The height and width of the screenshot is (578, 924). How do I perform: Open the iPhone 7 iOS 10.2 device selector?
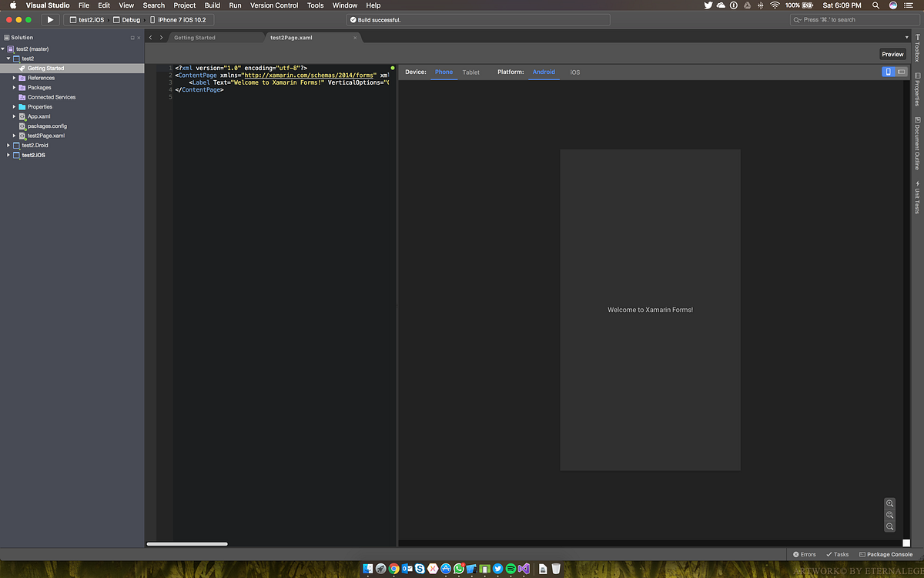(180, 19)
